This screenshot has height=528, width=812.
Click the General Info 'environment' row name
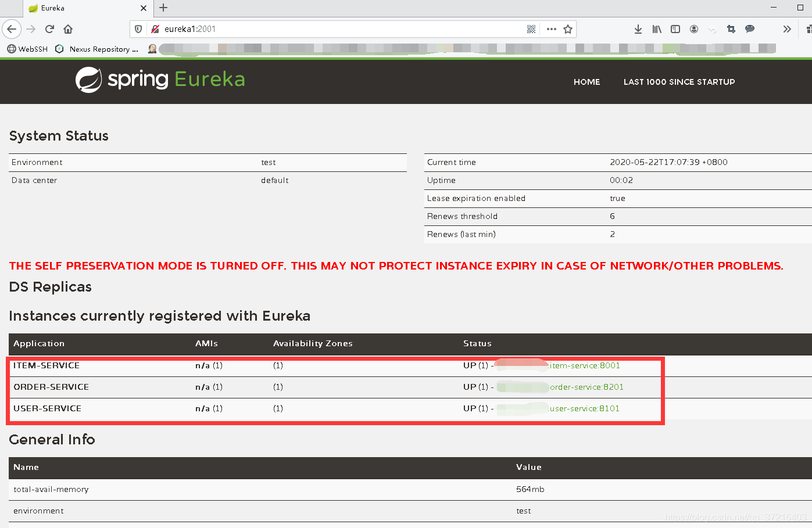(38, 511)
